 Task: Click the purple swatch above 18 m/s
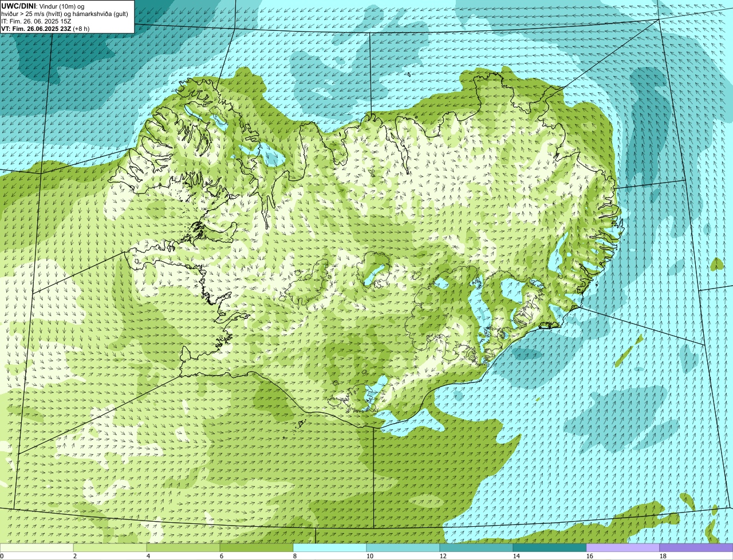coord(696,547)
